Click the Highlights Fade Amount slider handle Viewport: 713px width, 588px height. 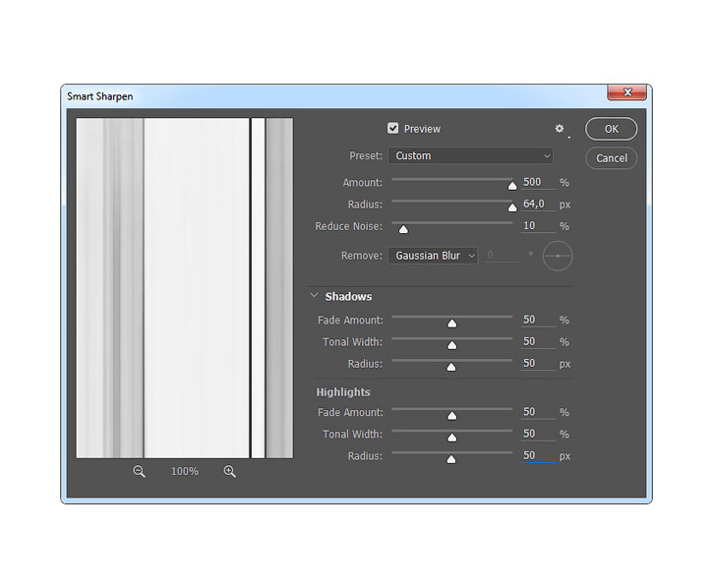452,416
